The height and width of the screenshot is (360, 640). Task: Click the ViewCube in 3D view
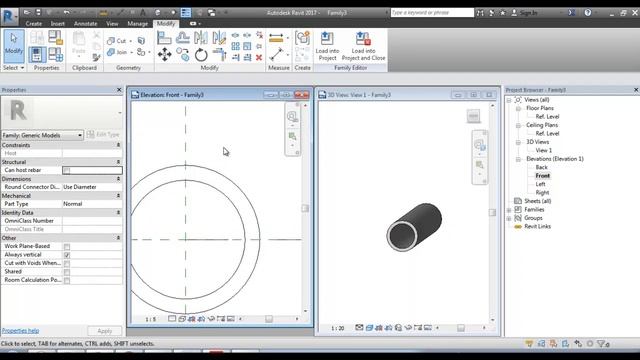(473, 116)
